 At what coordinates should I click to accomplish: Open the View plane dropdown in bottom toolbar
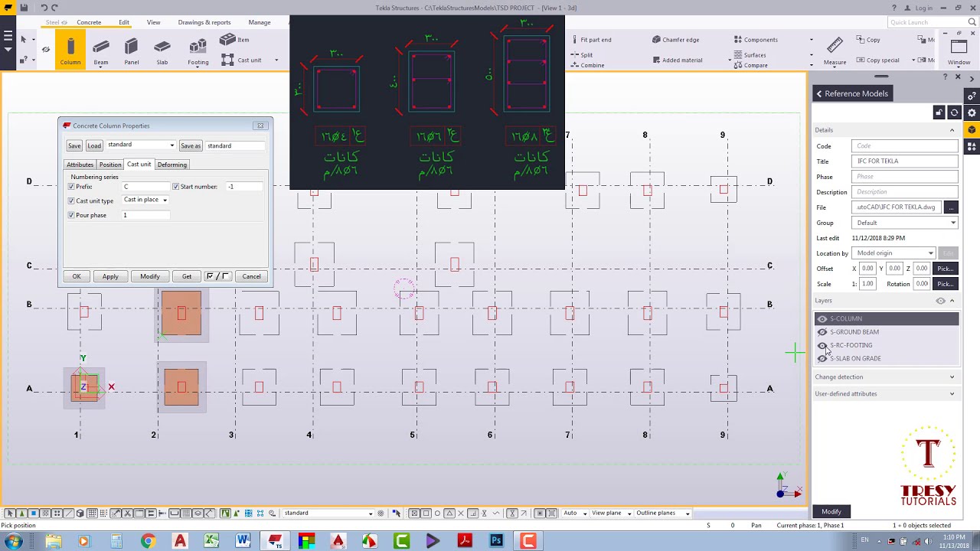tap(612, 513)
